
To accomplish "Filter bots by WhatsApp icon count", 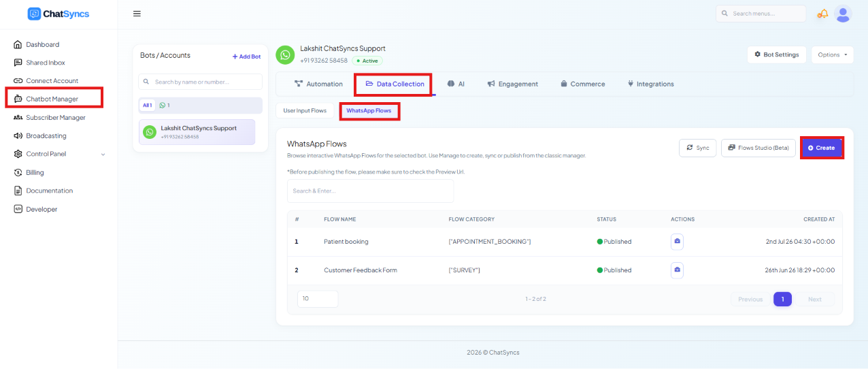I will tap(164, 106).
